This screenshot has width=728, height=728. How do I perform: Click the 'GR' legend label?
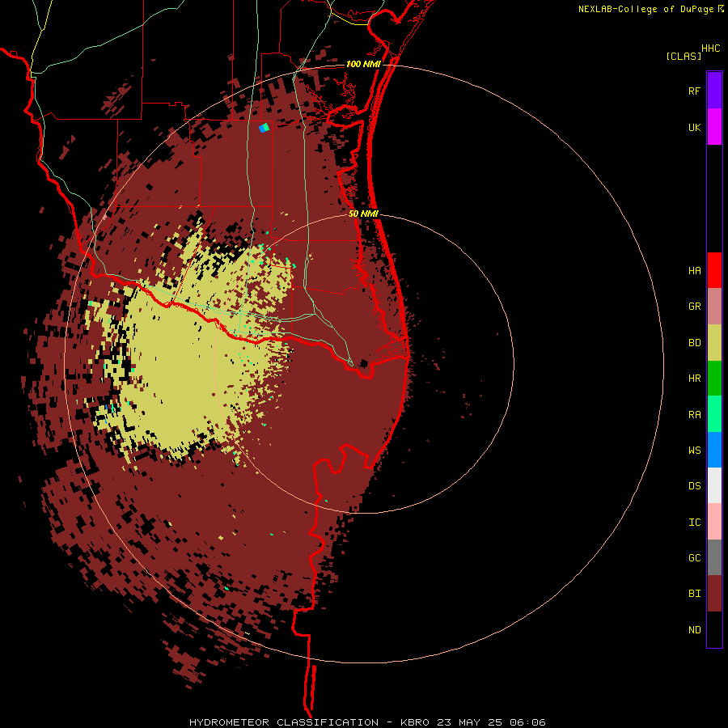coord(694,307)
